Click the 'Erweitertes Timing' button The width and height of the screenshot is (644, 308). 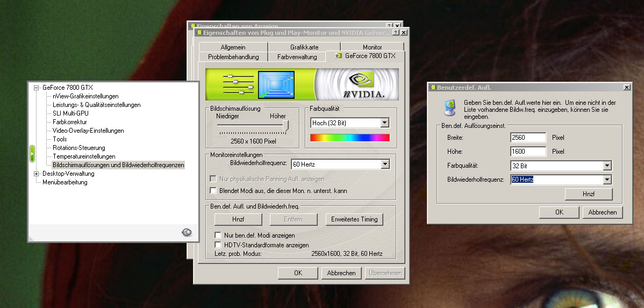[354, 219]
